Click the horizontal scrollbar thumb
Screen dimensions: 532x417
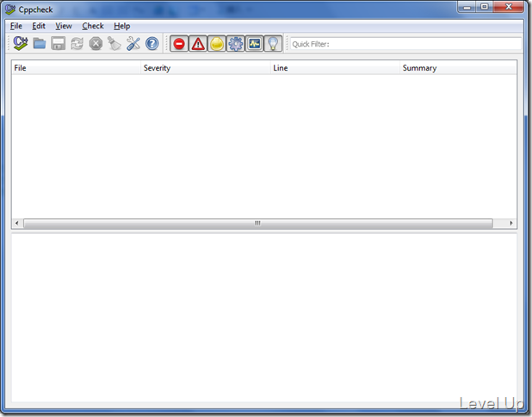(258, 223)
